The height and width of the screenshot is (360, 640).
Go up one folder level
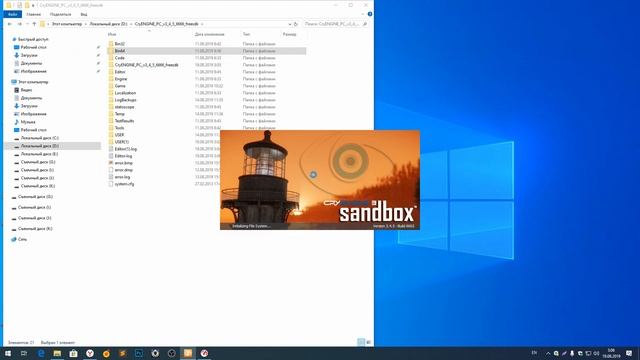pos(34,24)
